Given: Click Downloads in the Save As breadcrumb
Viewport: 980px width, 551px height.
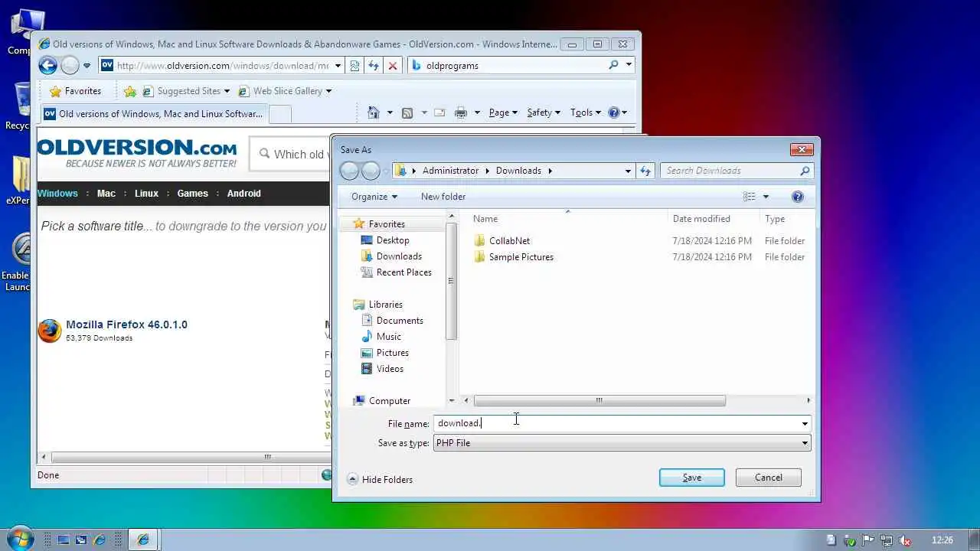Looking at the screenshot, I should point(518,171).
